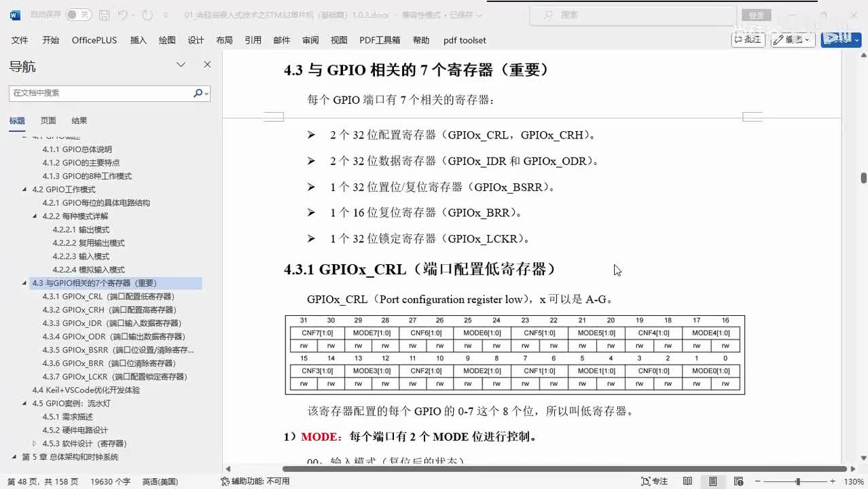The width and height of the screenshot is (868, 489).
Task: Open the 文件 menu
Action: point(20,40)
